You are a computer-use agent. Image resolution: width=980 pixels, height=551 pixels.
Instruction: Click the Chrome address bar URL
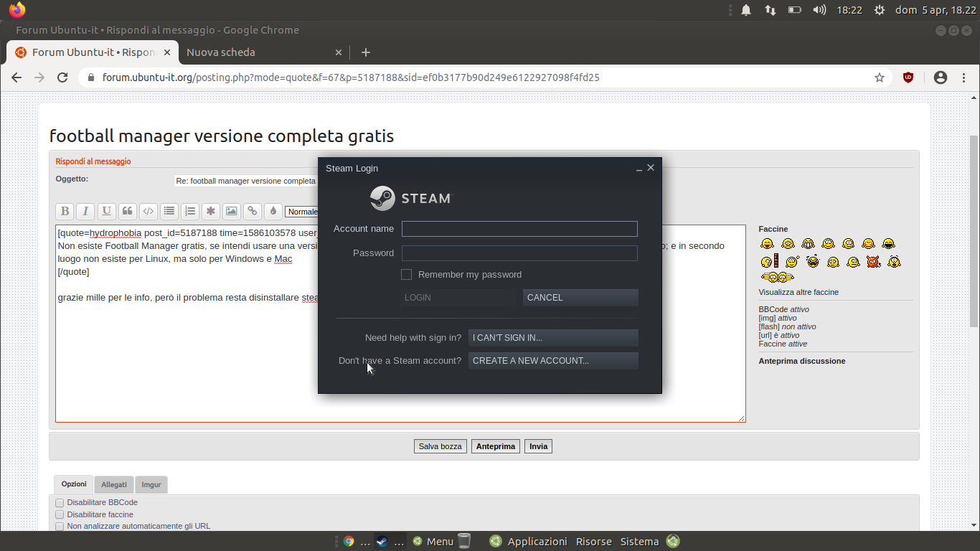(351, 77)
